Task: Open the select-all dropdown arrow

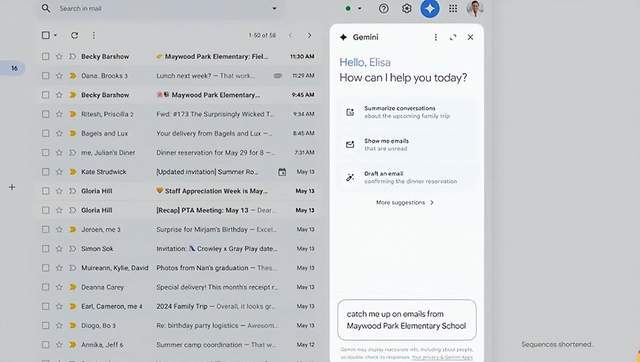Action: coord(55,36)
